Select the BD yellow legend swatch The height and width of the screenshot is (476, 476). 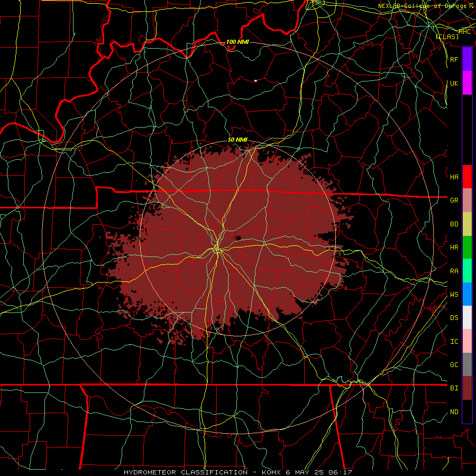(467, 224)
